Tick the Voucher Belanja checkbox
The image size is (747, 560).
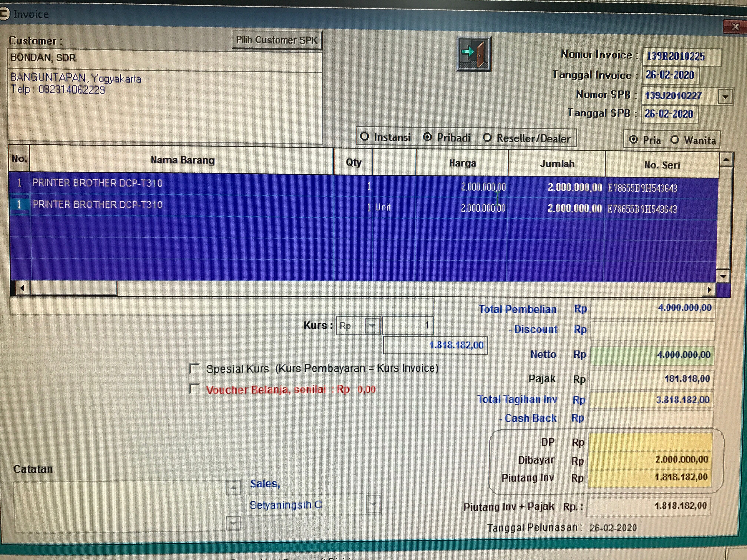pyautogui.click(x=195, y=389)
